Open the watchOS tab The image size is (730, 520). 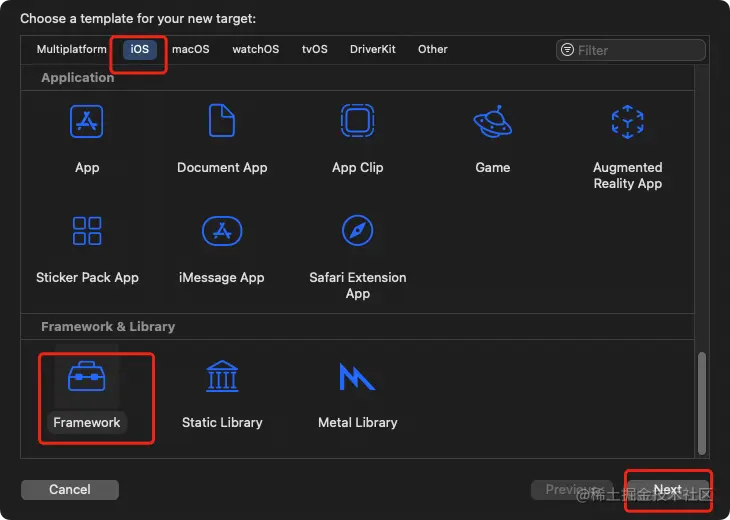pyautogui.click(x=256, y=49)
